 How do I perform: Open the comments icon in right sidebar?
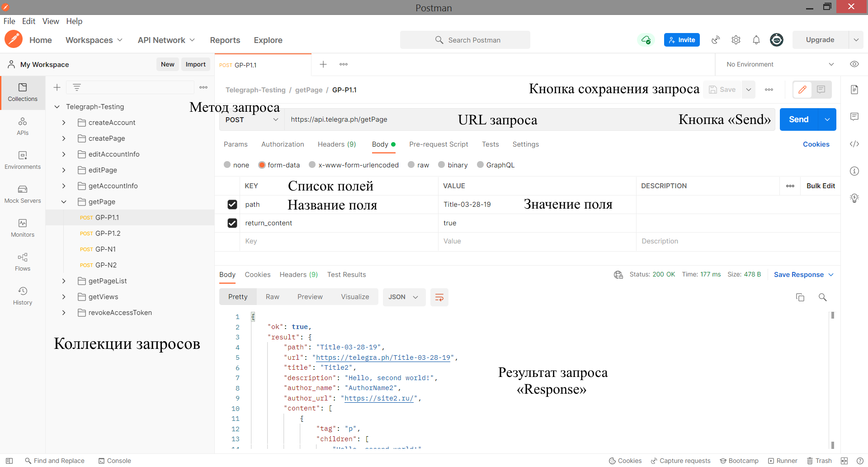(854, 117)
